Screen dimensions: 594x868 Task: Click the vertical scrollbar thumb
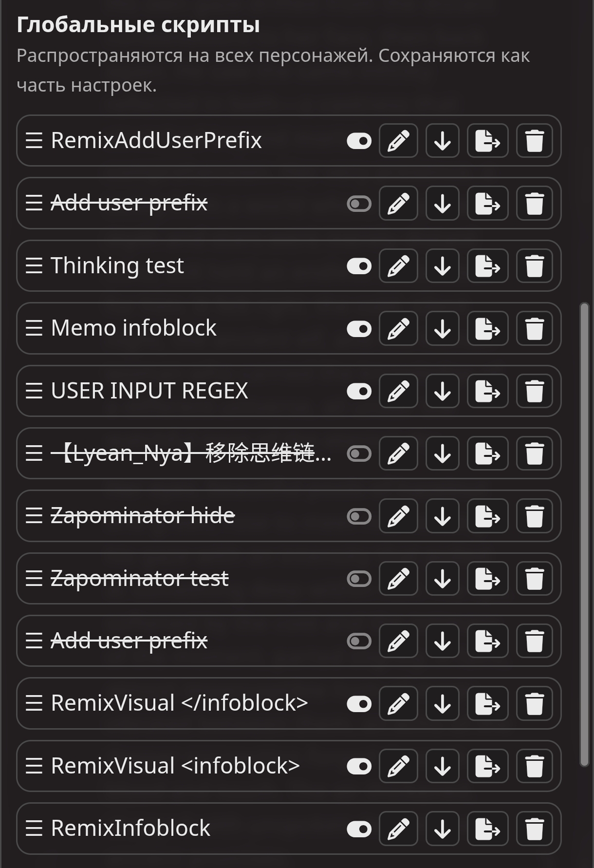tap(584, 536)
